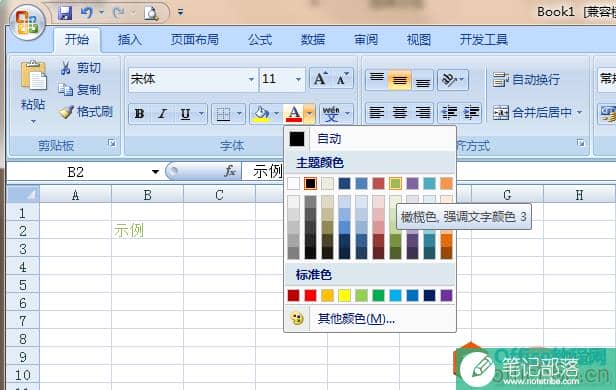Increase font size with large A
The image size is (616, 390).
click(320, 79)
